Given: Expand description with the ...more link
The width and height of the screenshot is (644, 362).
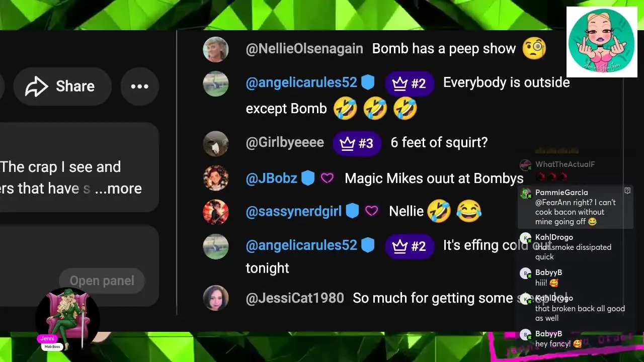Looking at the screenshot, I should pyautogui.click(x=118, y=189).
